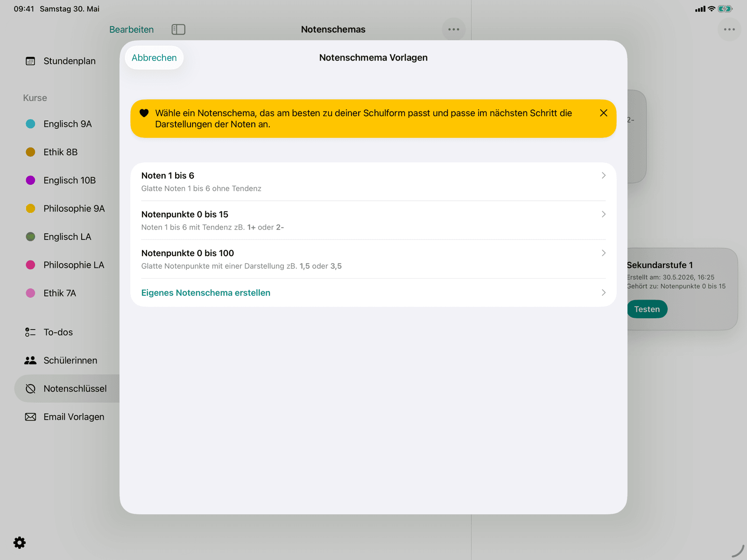Click 'Gehört zu: Notenpunkte 0 bis 15' text
Image resolution: width=747 pixels, height=560 pixels.
(676, 286)
